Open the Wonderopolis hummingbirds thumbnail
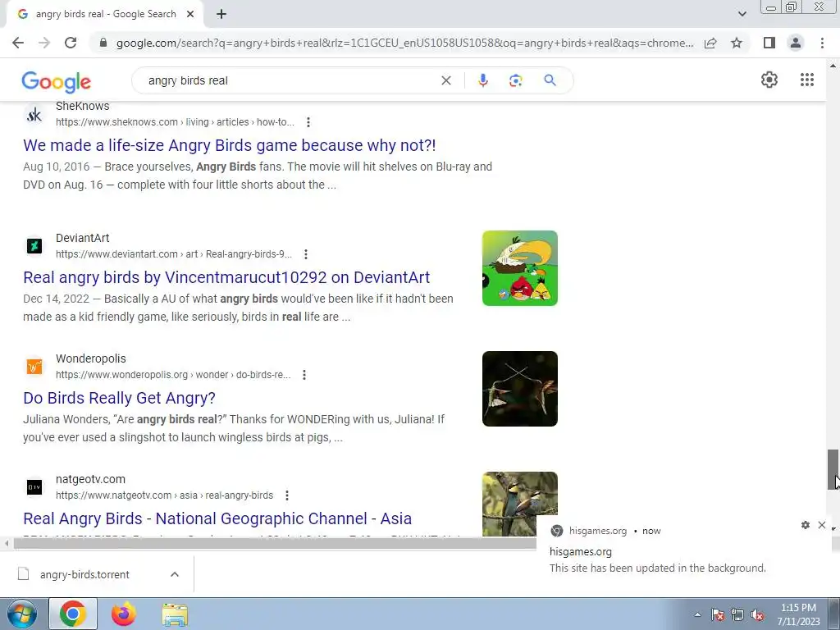 coord(519,388)
